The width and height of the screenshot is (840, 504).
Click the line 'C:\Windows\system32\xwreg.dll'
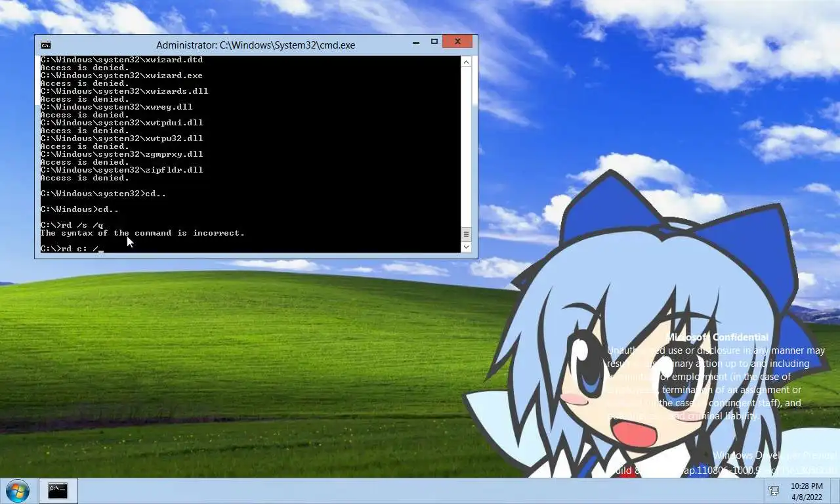(116, 107)
